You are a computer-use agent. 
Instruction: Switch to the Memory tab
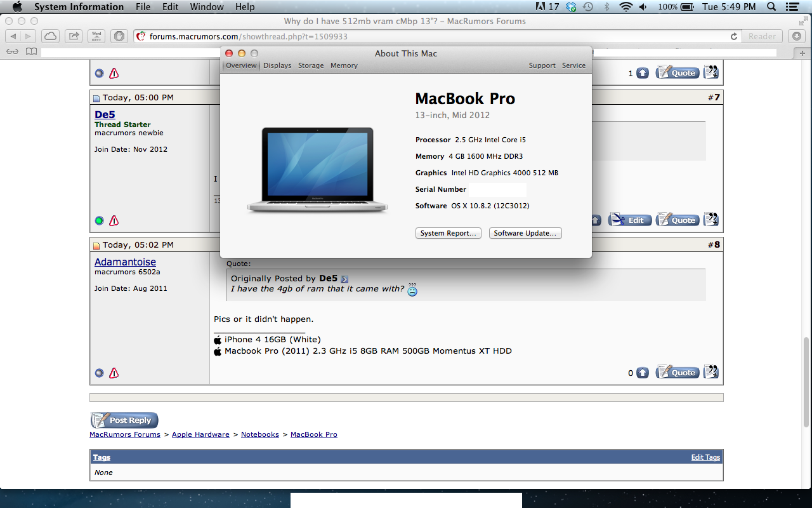pos(344,65)
